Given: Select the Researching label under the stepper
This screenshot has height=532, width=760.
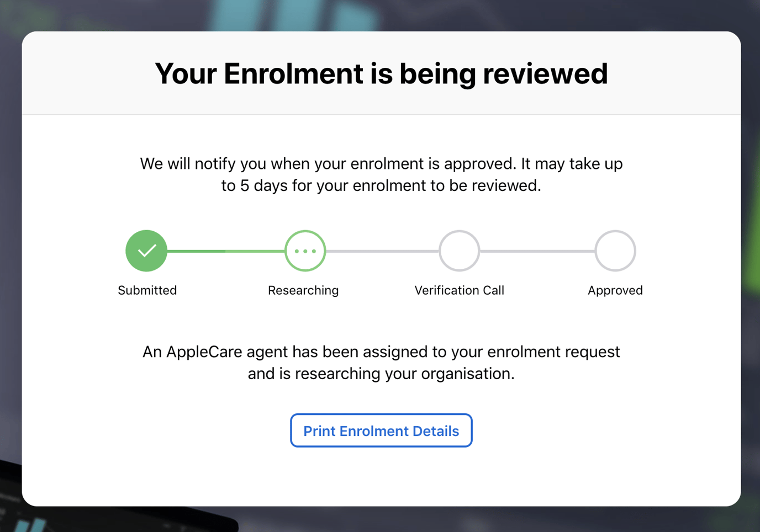Looking at the screenshot, I should click(303, 290).
